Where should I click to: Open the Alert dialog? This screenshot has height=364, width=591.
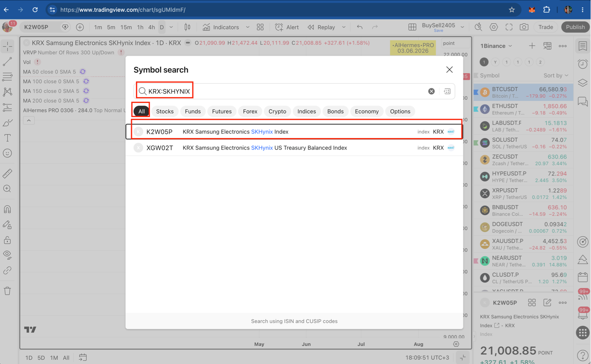pyautogui.click(x=287, y=27)
